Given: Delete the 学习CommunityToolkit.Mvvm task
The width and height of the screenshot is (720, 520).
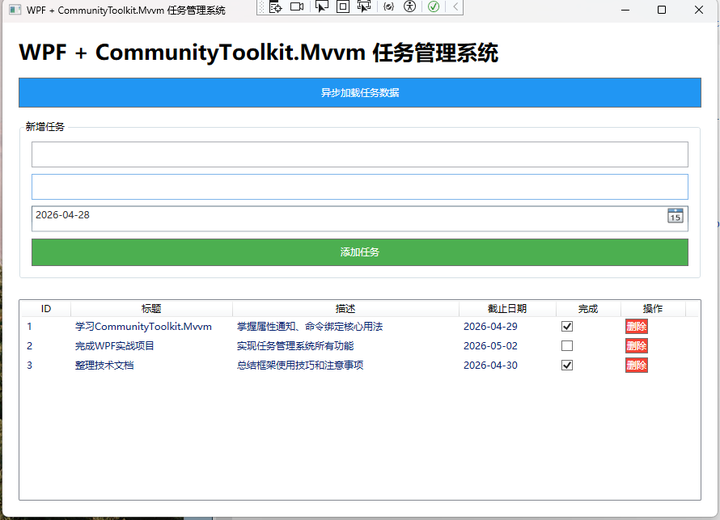Looking at the screenshot, I should point(636,327).
